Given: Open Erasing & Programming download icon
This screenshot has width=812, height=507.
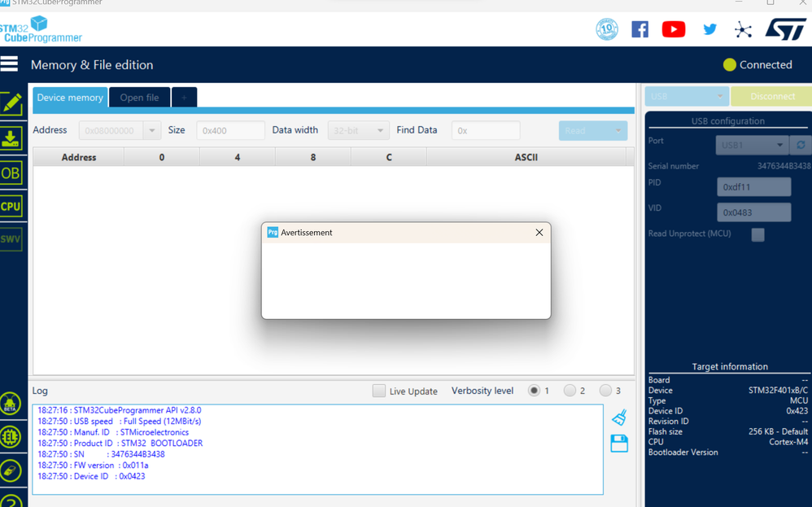Looking at the screenshot, I should (x=11, y=139).
